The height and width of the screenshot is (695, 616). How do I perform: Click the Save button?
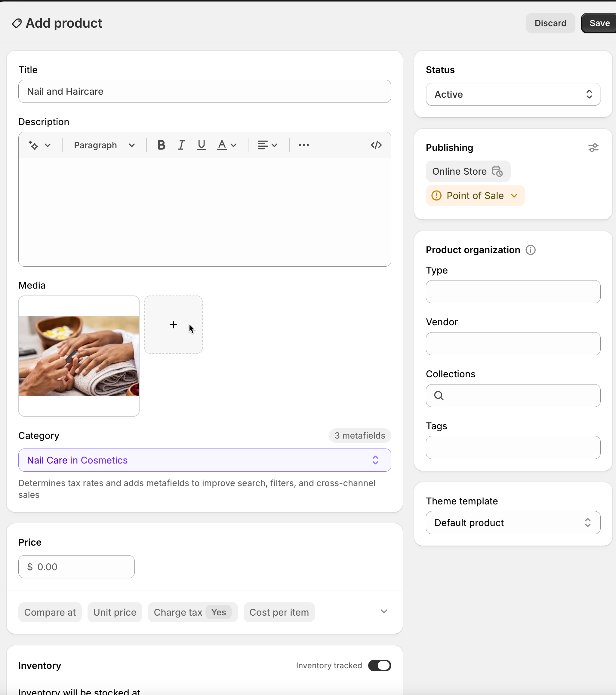click(599, 23)
